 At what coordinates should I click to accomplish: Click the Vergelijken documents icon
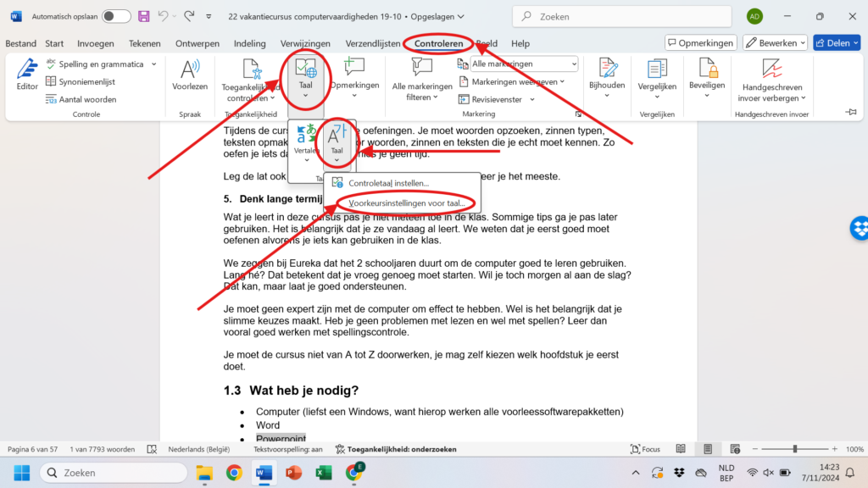click(657, 74)
